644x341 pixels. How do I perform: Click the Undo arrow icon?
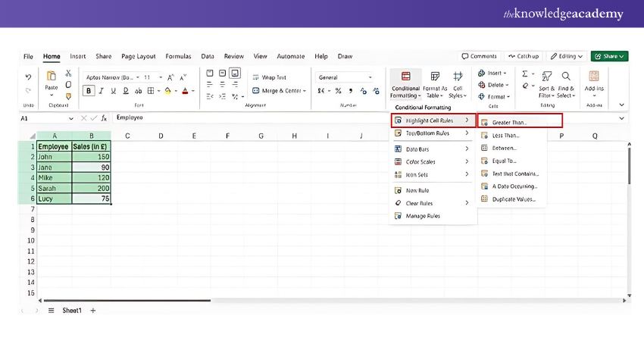point(29,77)
